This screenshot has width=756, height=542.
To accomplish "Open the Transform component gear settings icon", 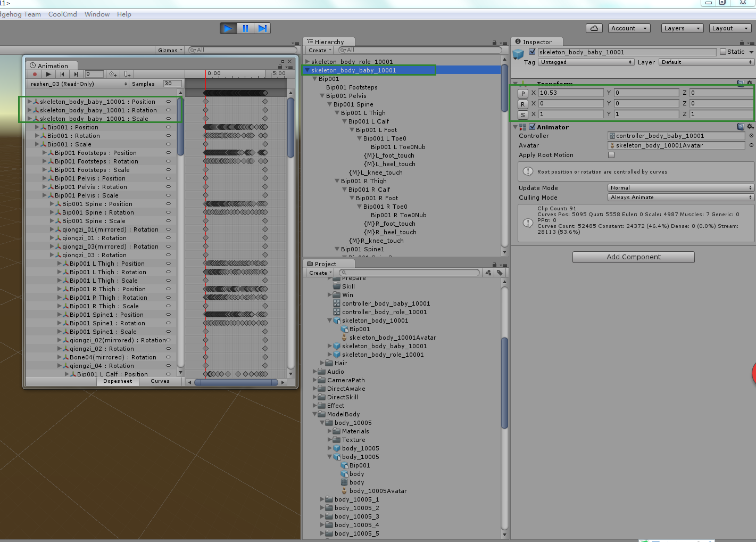I will (x=749, y=83).
